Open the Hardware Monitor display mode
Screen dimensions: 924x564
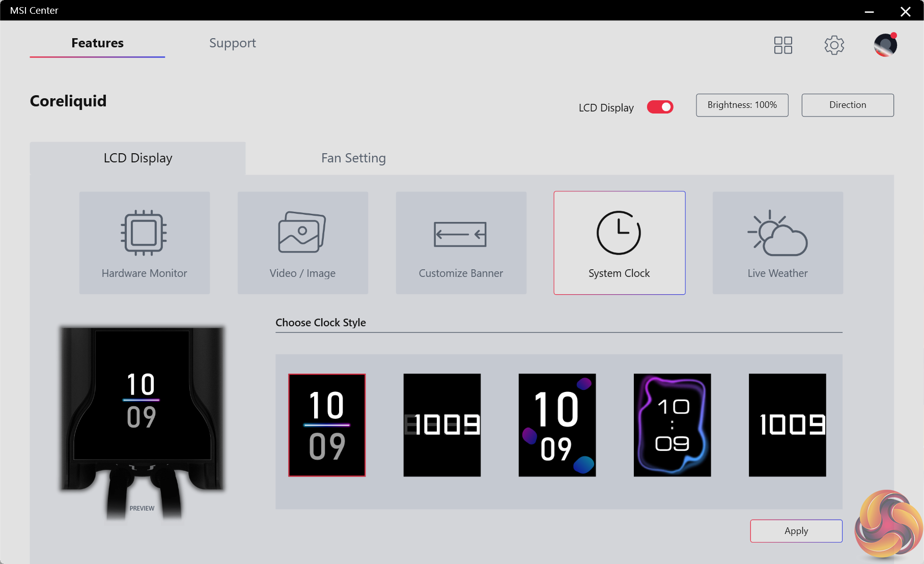pos(145,243)
